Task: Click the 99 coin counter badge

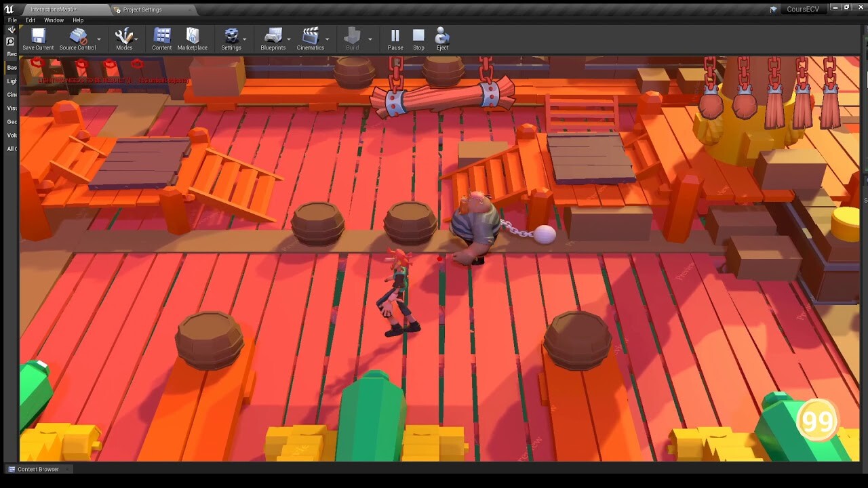Action: coord(818,420)
